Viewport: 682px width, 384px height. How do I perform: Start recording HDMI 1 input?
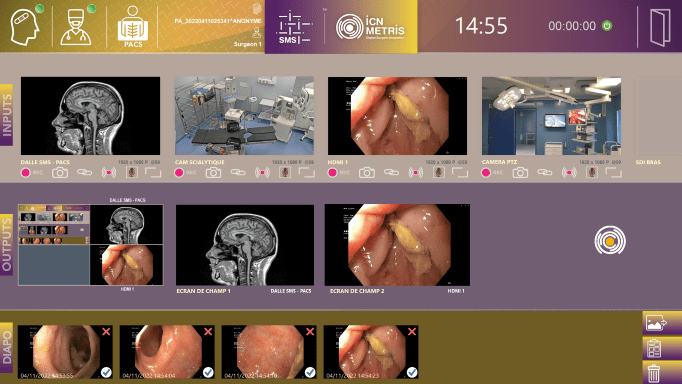pos(333,173)
